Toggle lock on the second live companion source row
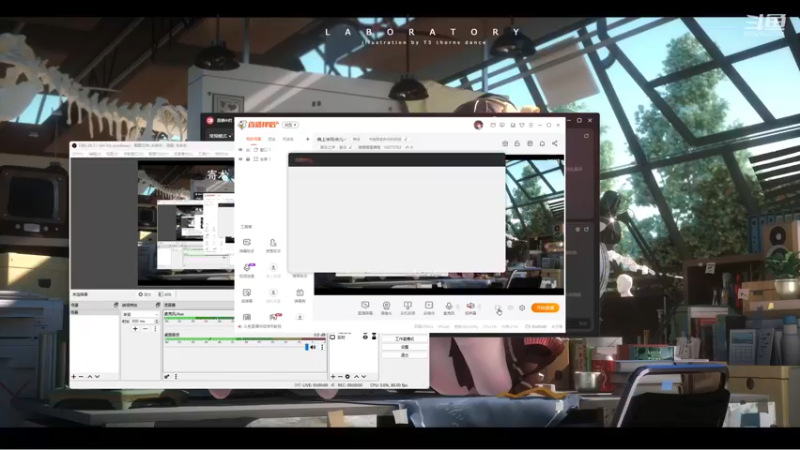Viewport: 800px width, 450px height. (248, 159)
